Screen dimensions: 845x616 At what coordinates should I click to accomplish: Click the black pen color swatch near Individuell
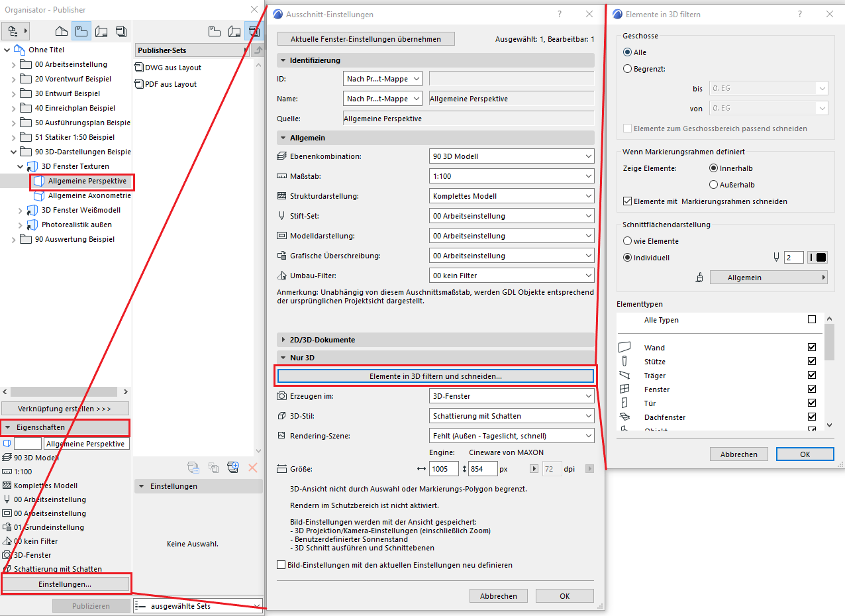coord(821,257)
